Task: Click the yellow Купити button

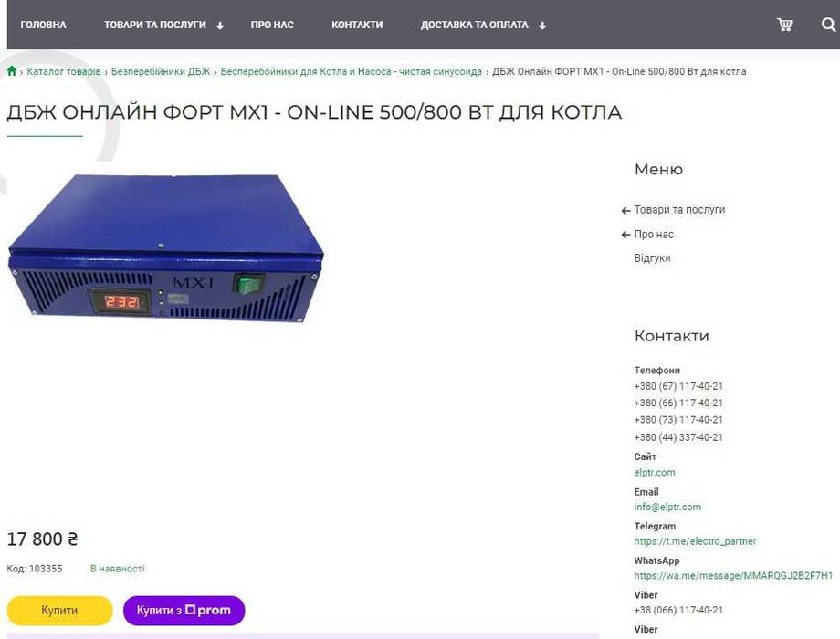Action: (x=59, y=610)
